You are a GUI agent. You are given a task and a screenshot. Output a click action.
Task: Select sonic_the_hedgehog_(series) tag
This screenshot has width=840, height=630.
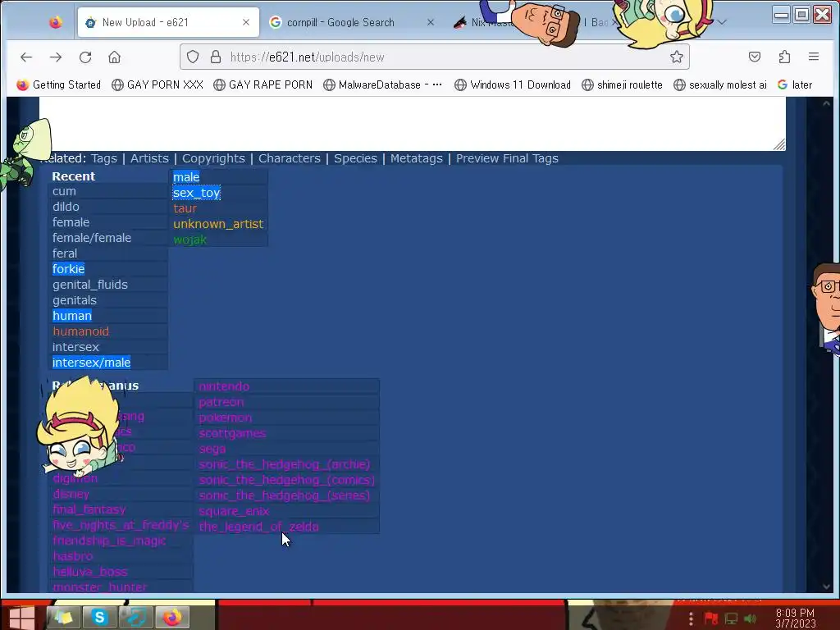pyautogui.click(x=285, y=495)
